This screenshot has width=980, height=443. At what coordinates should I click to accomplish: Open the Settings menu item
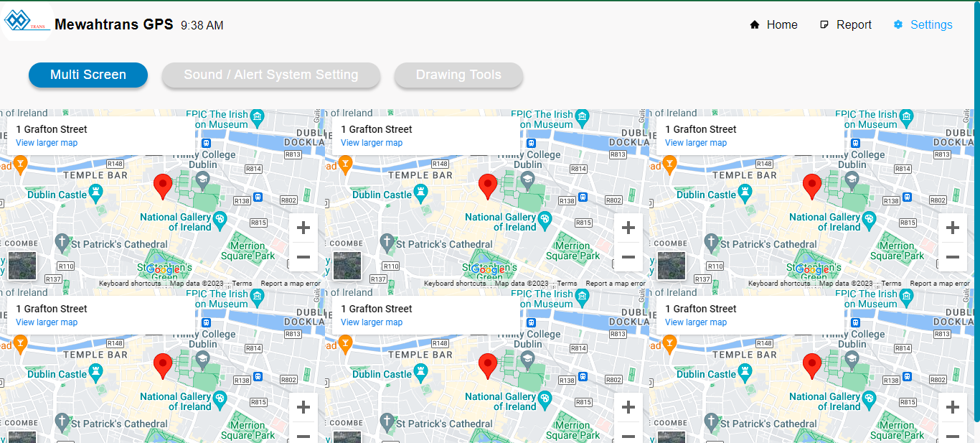pyautogui.click(x=923, y=24)
